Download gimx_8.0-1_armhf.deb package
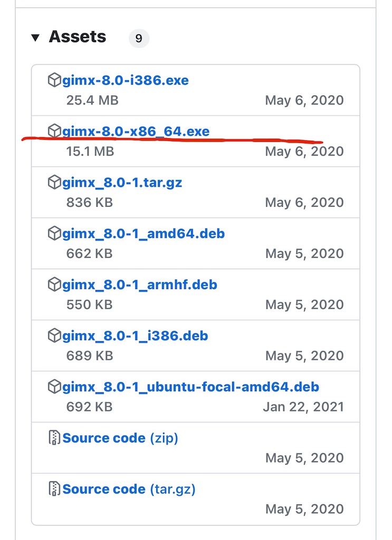This screenshot has width=392, height=540. pos(140,285)
